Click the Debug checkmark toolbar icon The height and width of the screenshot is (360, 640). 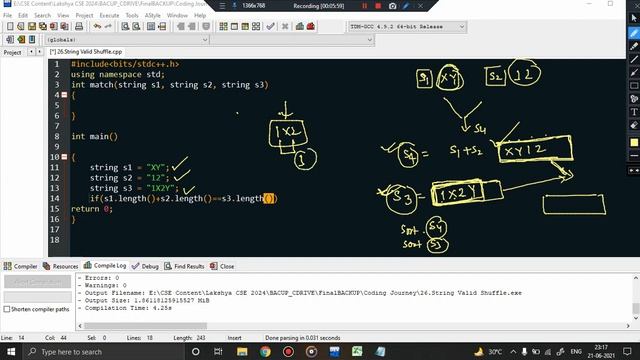tap(270, 27)
